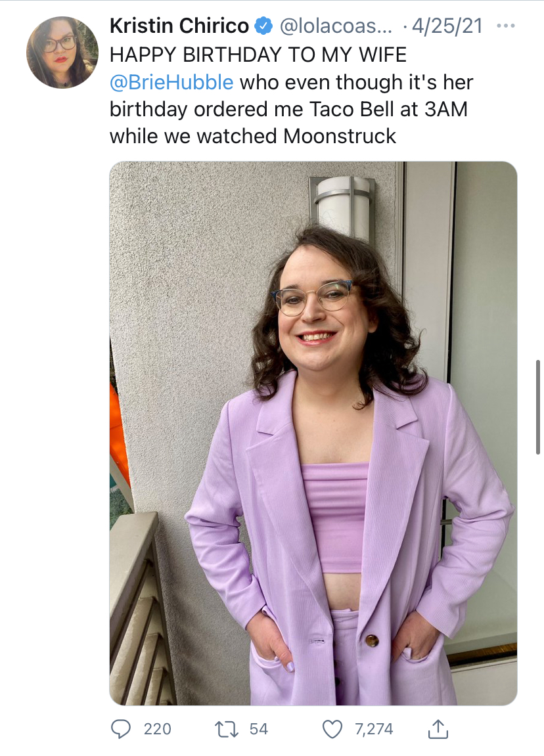Click the 'who even though it's her' text
This screenshot has height=756, width=544.
click(x=356, y=82)
